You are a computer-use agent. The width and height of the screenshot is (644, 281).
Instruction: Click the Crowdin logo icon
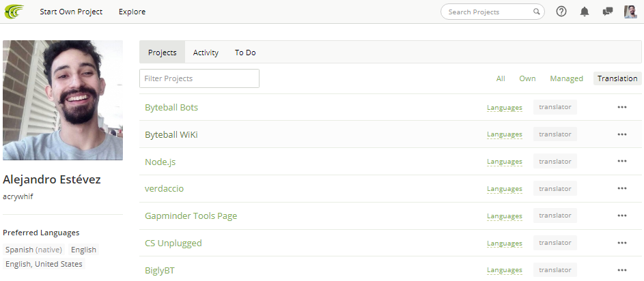click(14, 12)
